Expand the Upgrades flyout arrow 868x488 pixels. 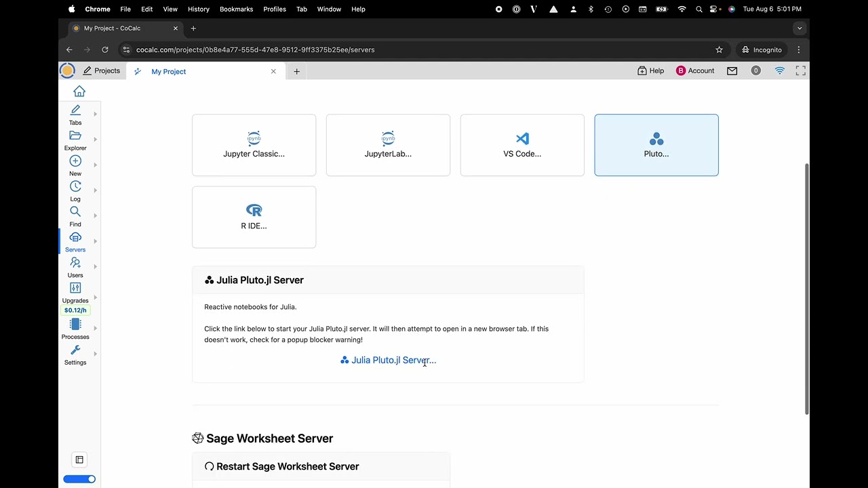click(95, 297)
